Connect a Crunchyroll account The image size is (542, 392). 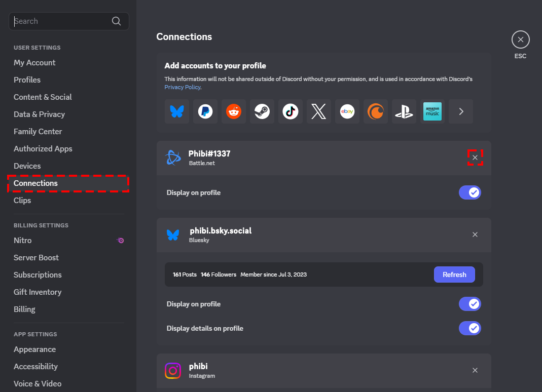375,111
